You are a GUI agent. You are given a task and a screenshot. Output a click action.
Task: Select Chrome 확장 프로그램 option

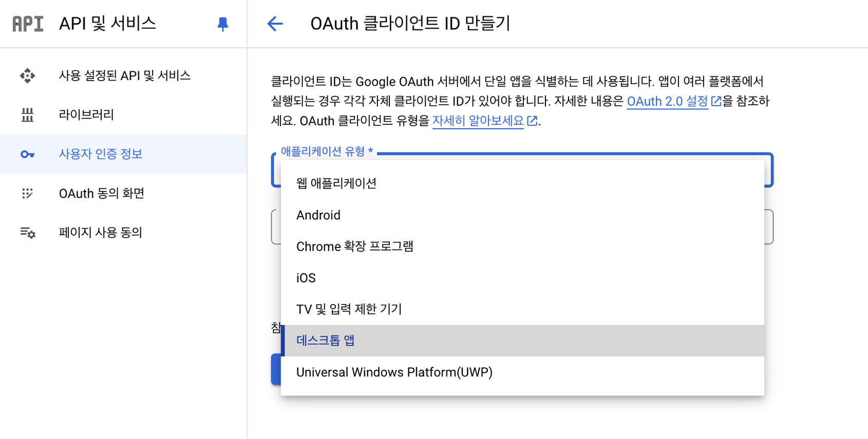(x=355, y=246)
